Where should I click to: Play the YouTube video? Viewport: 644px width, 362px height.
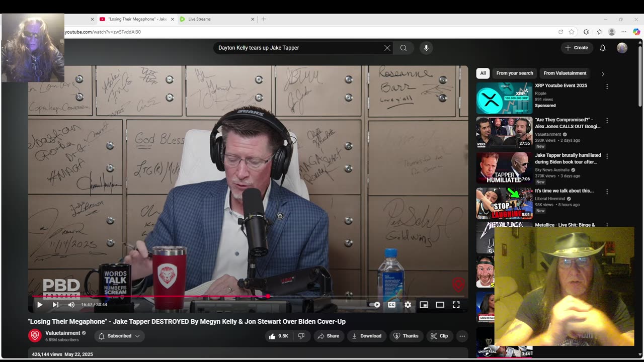[40, 305]
